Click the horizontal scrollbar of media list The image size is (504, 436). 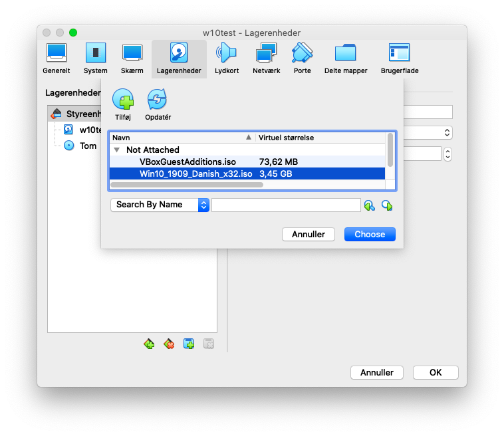coord(187,185)
